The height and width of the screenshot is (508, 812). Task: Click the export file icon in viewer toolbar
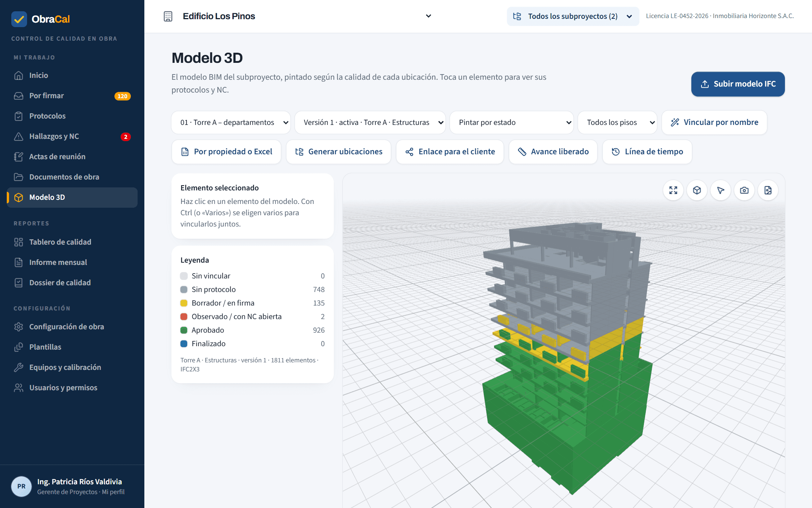pos(768,190)
